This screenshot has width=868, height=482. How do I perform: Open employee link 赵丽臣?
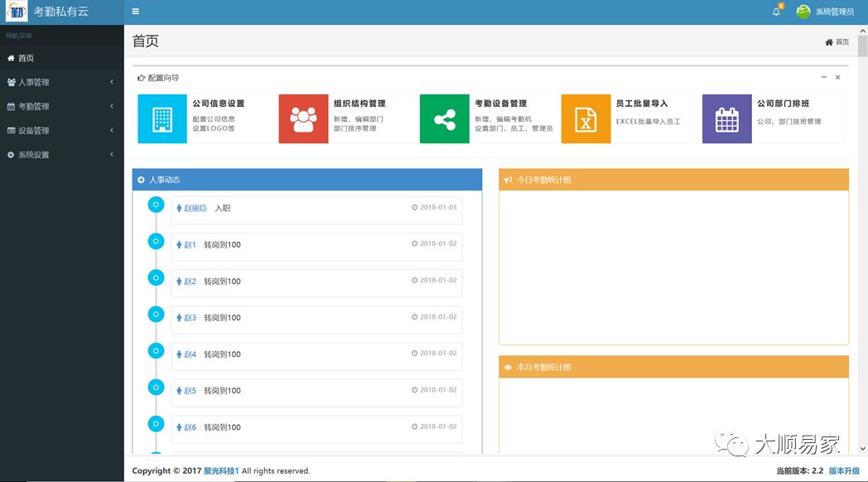coord(195,208)
